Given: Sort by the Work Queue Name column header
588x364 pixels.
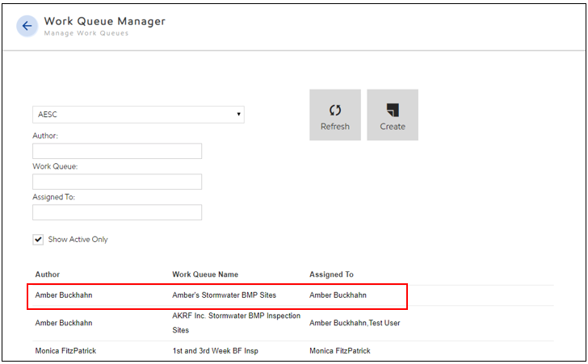Looking at the screenshot, I should click(205, 274).
